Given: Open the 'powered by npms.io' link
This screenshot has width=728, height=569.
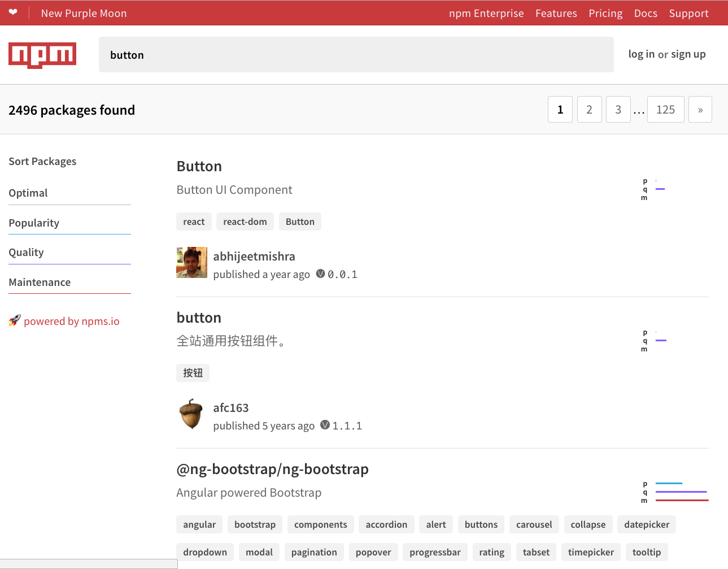Looking at the screenshot, I should (72, 321).
